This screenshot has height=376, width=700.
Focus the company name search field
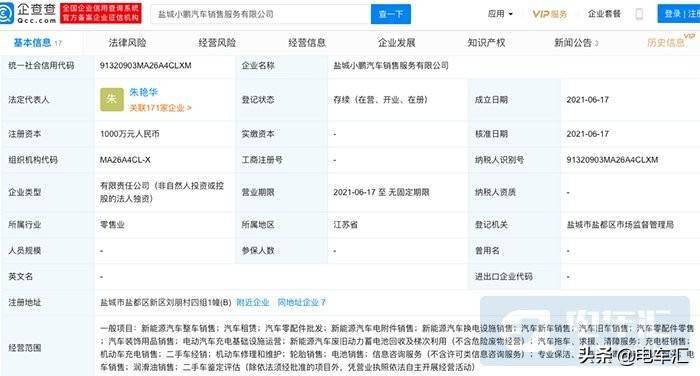(x=261, y=14)
